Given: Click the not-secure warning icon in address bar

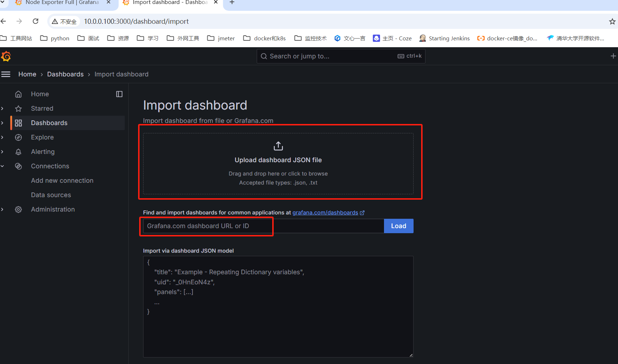Looking at the screenshot, I should point(55,22).
